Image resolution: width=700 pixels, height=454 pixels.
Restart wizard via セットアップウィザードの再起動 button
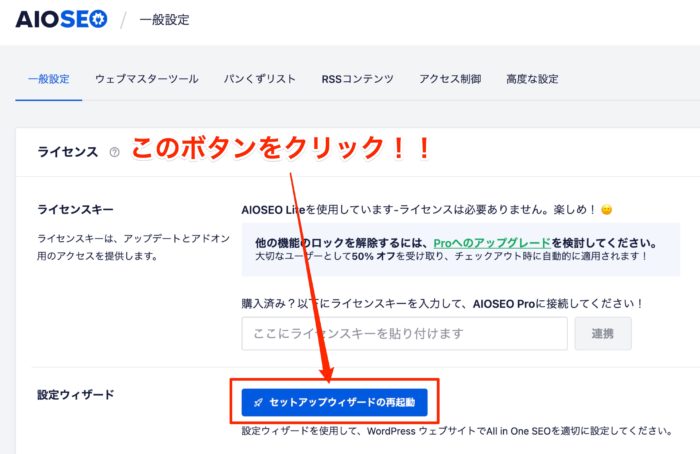click(334, 402)
